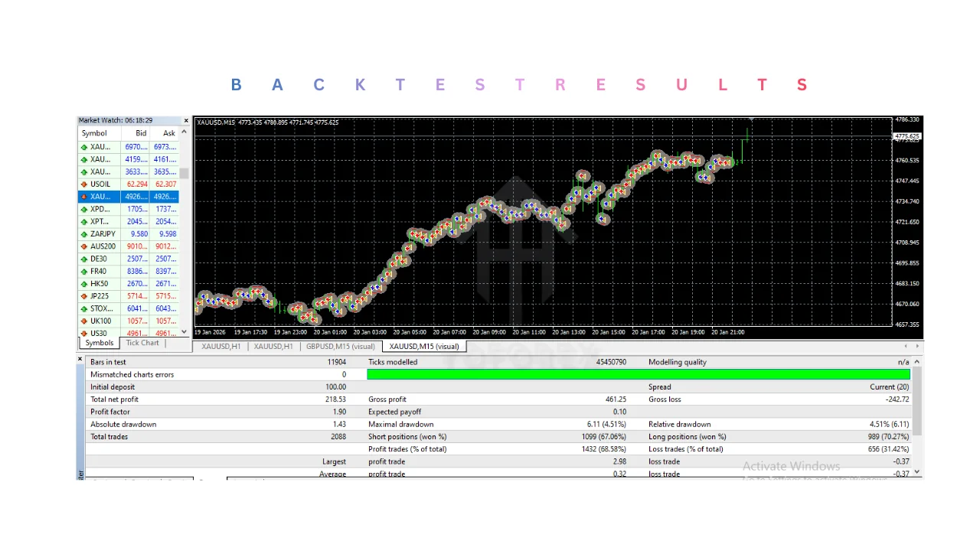Open the GBPUSD,M15 (visual) chart tab
Viewport: 980px width, 551px height.
pos(340,347)
